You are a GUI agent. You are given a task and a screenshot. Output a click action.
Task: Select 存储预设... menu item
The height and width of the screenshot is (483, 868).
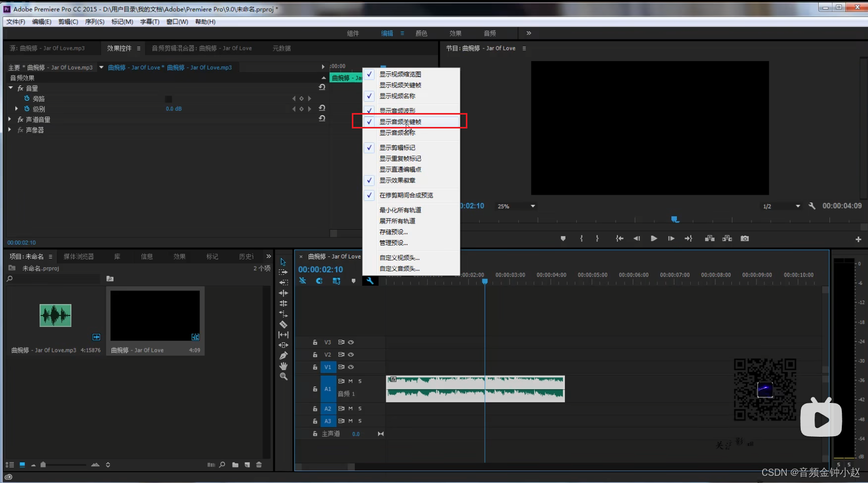pos(411,232)
